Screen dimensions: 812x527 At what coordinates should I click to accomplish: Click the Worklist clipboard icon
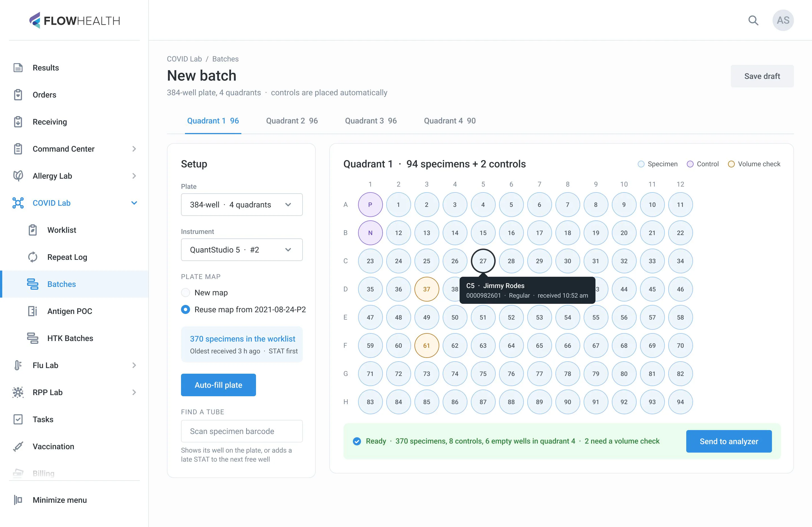[33, 230]
